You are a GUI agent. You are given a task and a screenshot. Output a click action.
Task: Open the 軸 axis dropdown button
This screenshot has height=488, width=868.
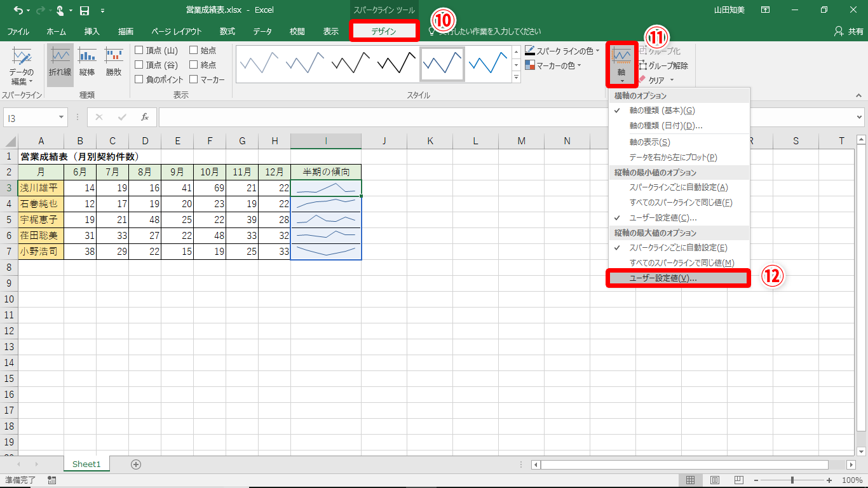pos(621,65)
